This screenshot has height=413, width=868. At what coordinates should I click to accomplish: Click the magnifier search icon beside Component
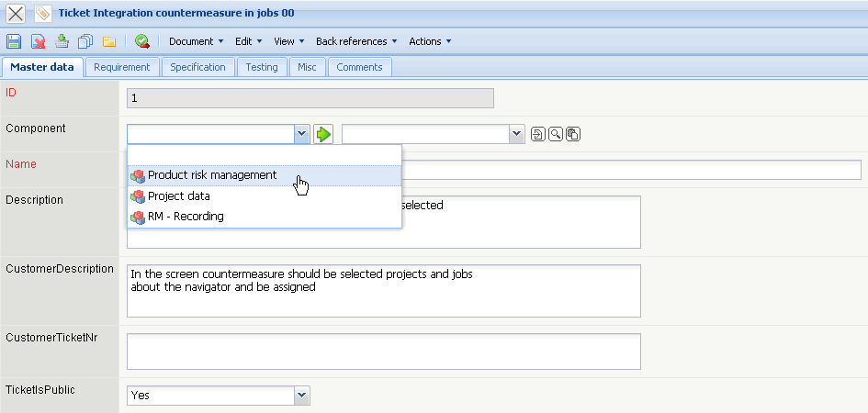[x=556, y=134]
